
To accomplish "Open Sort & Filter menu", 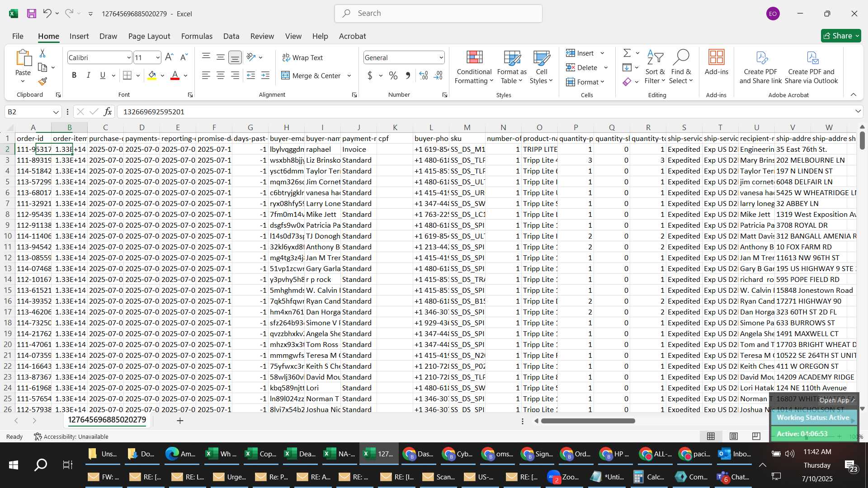I will click(x=655, y=67).
